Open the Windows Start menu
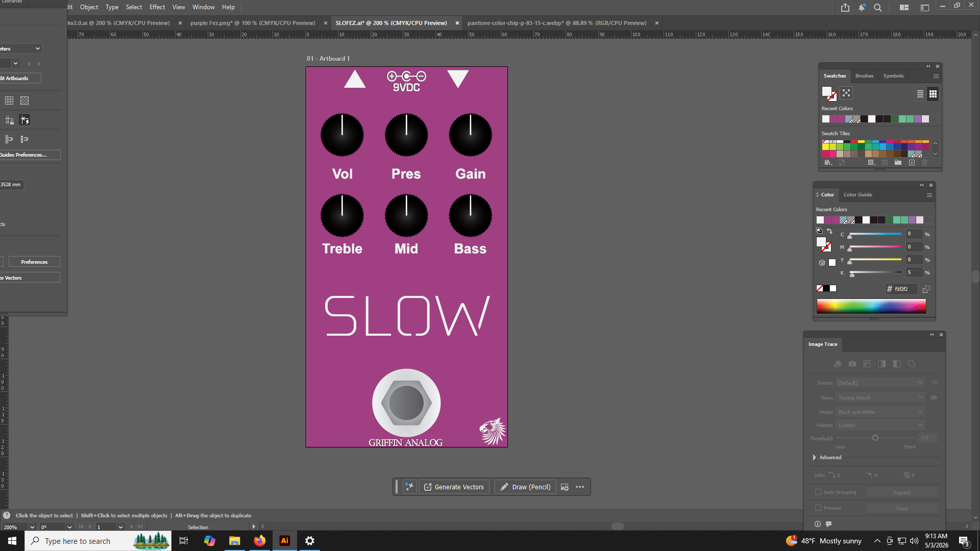Viewport: 980px width, 551px height. tap(12, 541)
